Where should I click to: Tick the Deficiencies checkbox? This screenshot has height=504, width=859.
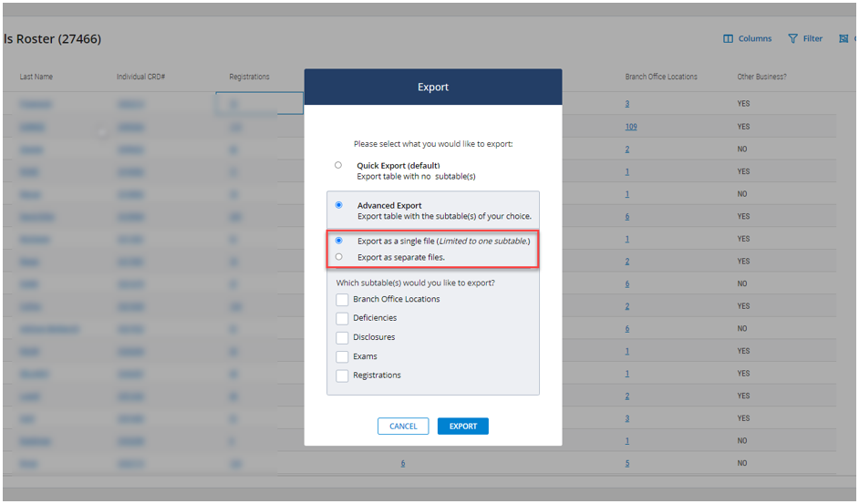(x=342, y=318)
